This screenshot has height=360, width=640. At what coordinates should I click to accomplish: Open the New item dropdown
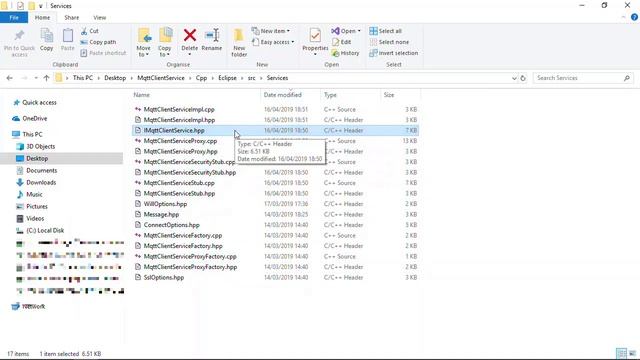click(x=271, y=31)
